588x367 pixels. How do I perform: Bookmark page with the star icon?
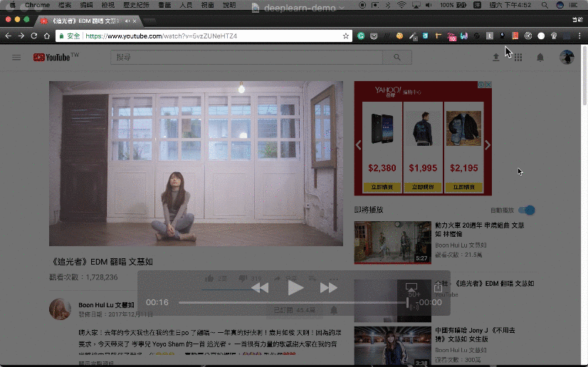pos(346,36)
